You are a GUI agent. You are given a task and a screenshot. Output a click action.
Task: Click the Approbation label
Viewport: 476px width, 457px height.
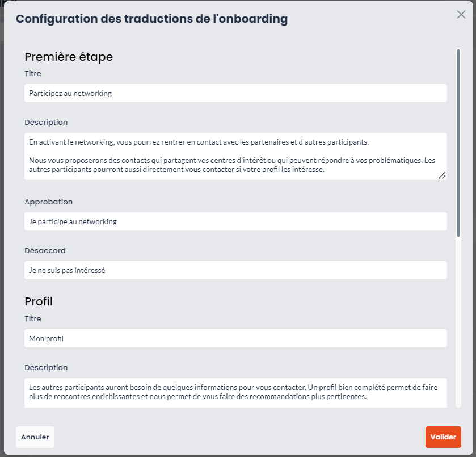pos(49,202)
